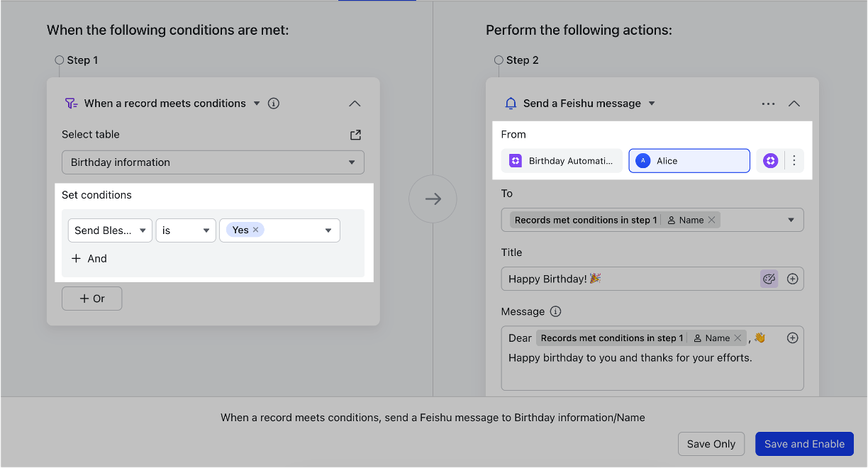Select the Step 2 circle marker
The image size is (868, 468).
499,60
